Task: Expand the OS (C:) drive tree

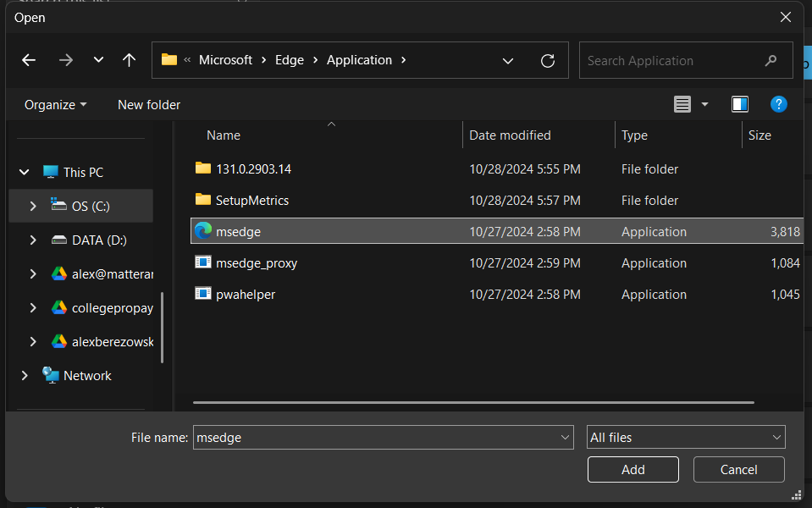Action: [33, 206]
